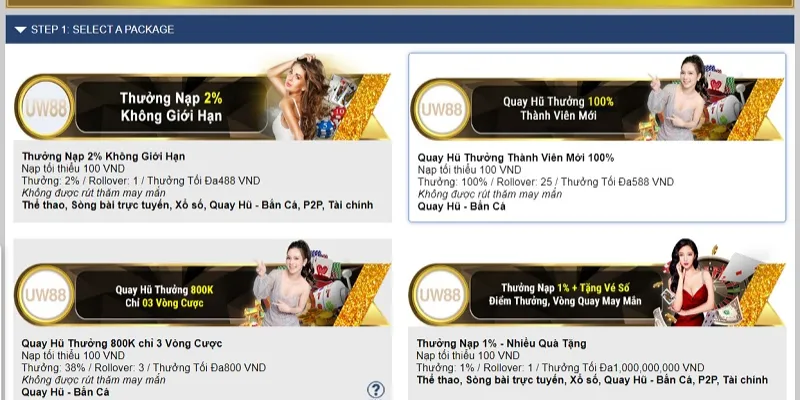800x400 pixels.
Task: Click 'Nạp tối thiểu 100 VND' in the 2% package
Action: coord(73,168)
